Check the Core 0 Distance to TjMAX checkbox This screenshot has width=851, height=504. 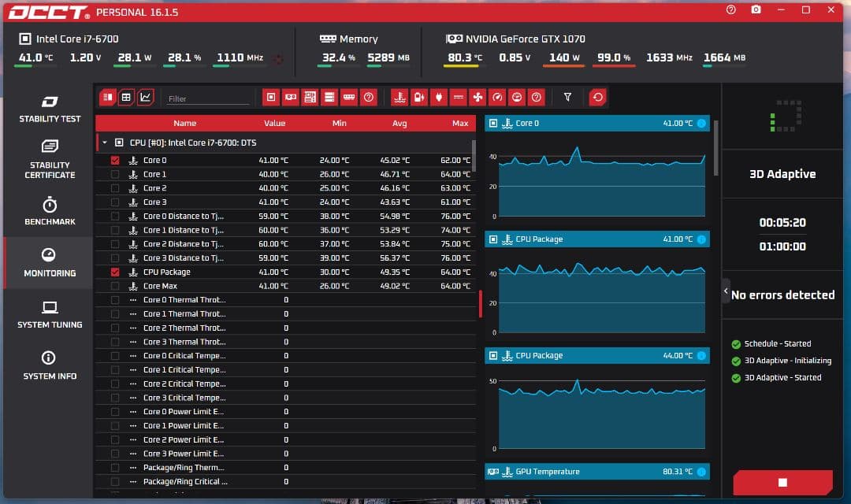[x=115, y=216]
